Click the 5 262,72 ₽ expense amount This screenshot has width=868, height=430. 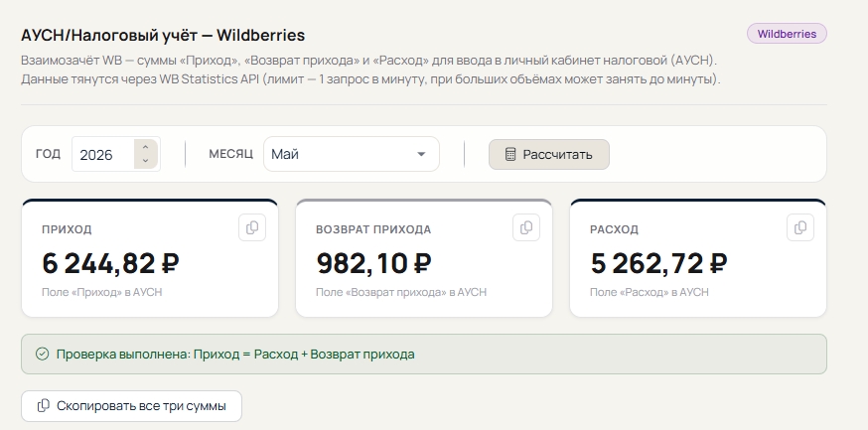pos(658,263)
